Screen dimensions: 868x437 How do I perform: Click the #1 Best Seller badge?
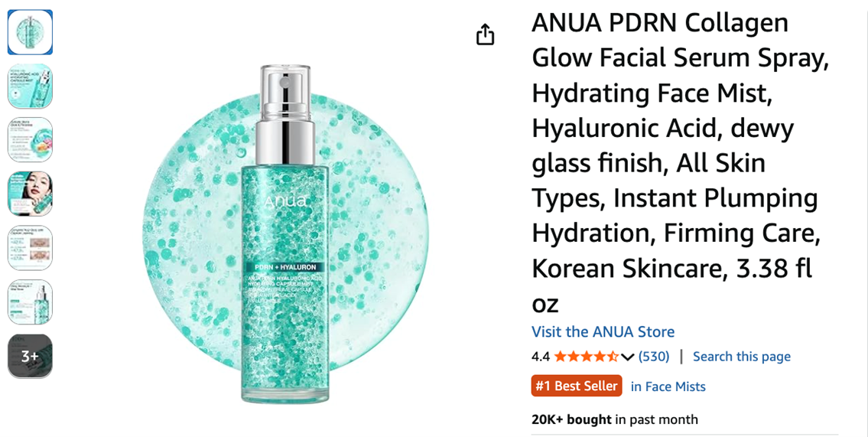[577, 386]
